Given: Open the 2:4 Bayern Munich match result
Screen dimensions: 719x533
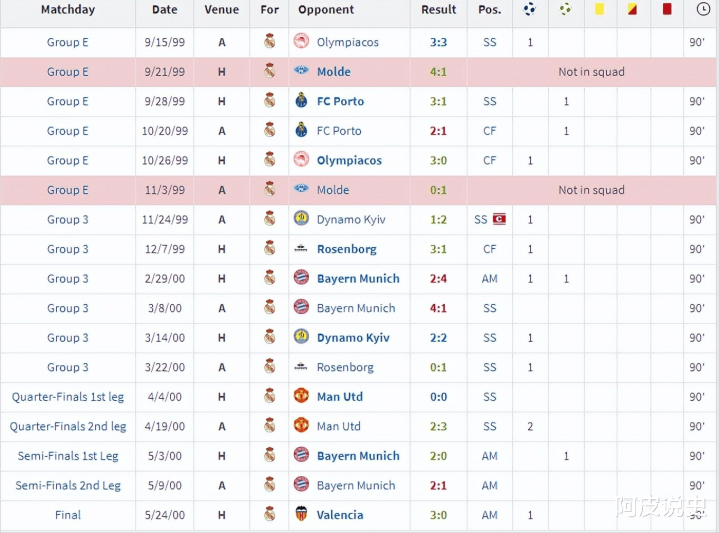Looking at the screenshot, I should coord(439,279).
